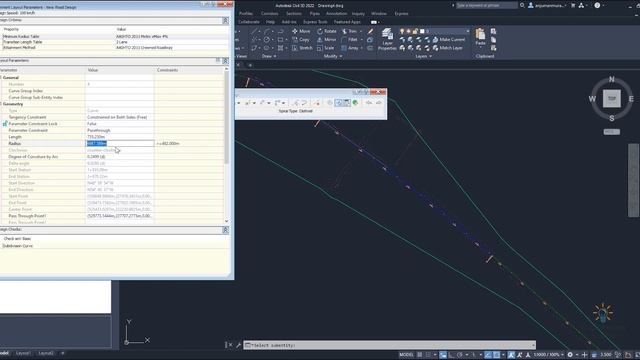The image size is (640, 360).
Task: Click the green globe icon in alignment toolbar
Action: (x=355, y=103)
